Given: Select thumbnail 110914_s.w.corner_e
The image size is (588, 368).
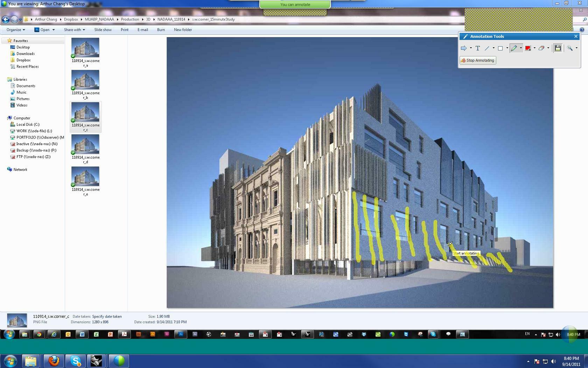Looking at the screenshot, I should tap(85, 182).
